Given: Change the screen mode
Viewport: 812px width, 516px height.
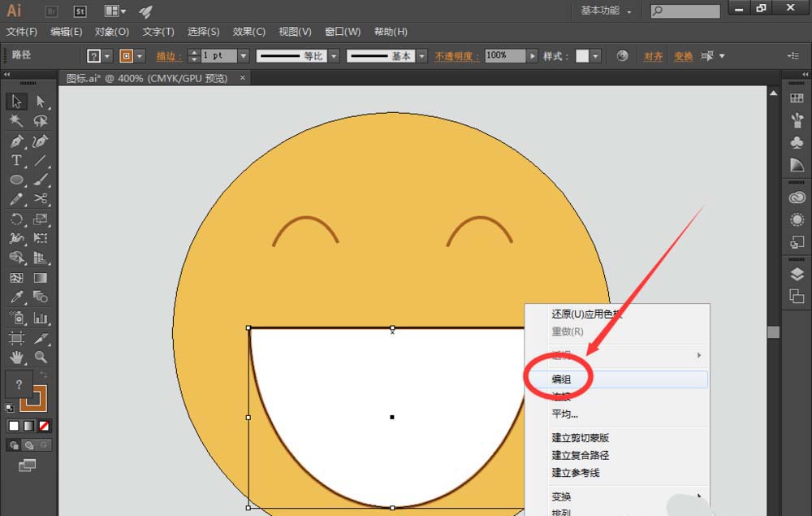Looking at the screenshot, I should [x=27, y=466].
